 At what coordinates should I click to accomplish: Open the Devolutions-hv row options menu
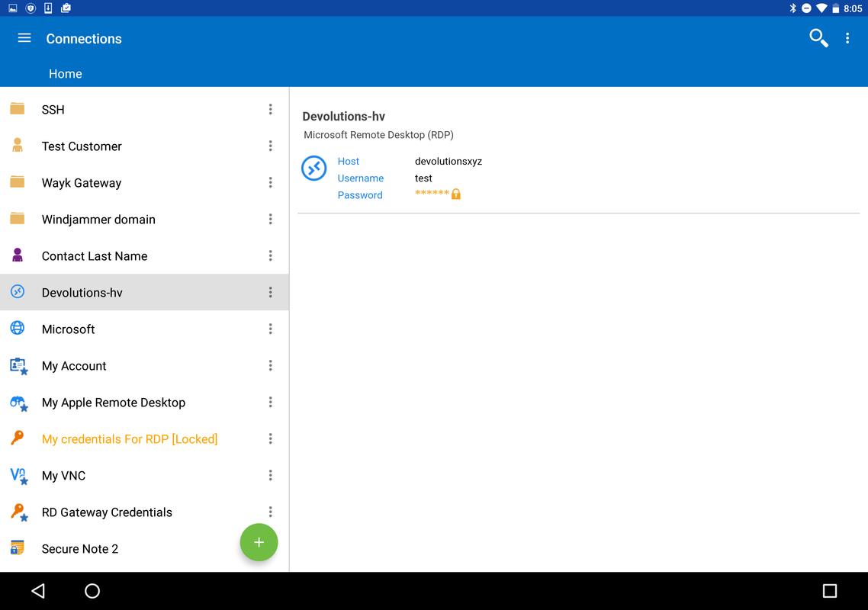[x=270, y=292]
